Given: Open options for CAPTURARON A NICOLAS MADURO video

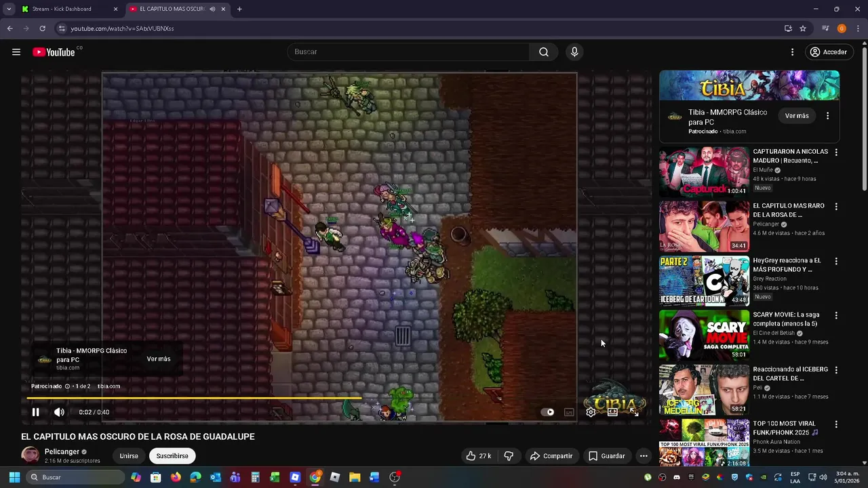Looking at the screenshot, I should tap(836, 152).
